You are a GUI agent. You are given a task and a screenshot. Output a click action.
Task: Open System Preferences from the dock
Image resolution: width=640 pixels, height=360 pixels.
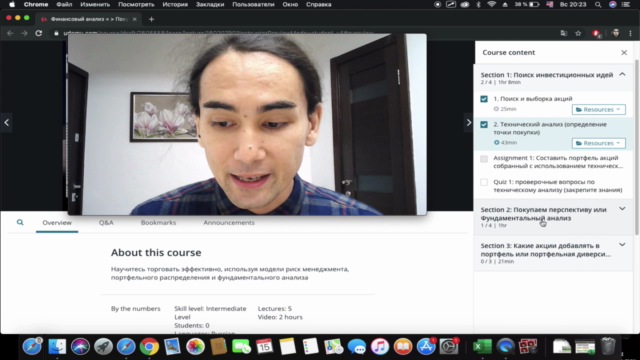[449, 347]
